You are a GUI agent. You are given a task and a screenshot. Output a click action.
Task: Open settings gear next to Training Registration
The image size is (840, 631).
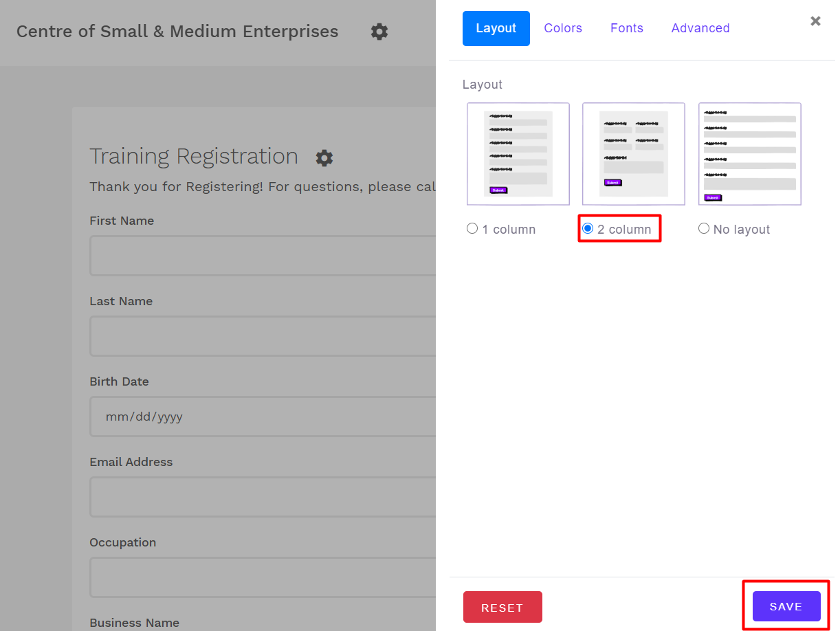coord(324,158)
